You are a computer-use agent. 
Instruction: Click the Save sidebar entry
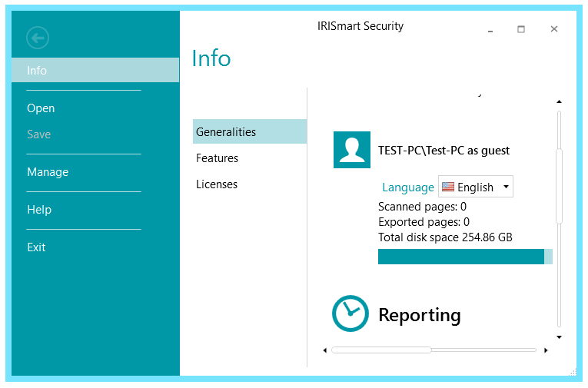click(x=38, y=134)
